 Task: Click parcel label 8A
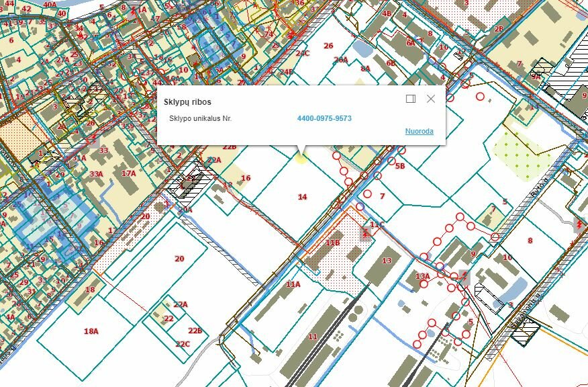coord(365,69)
